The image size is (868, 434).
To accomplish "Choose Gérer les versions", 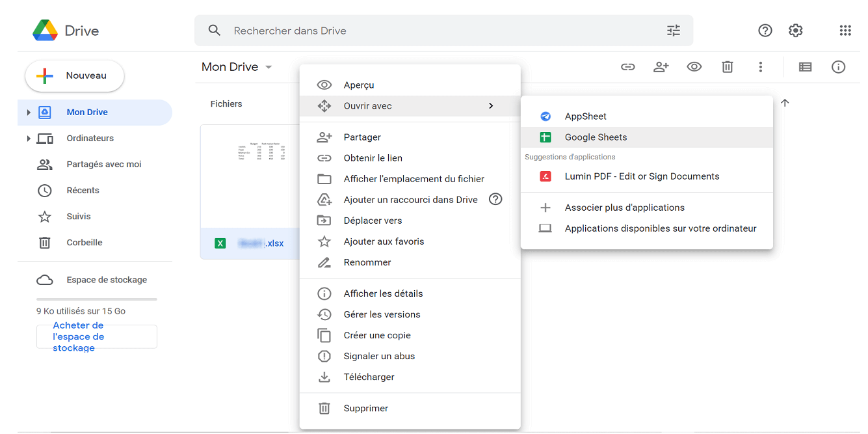I will (x=410, y=314).
